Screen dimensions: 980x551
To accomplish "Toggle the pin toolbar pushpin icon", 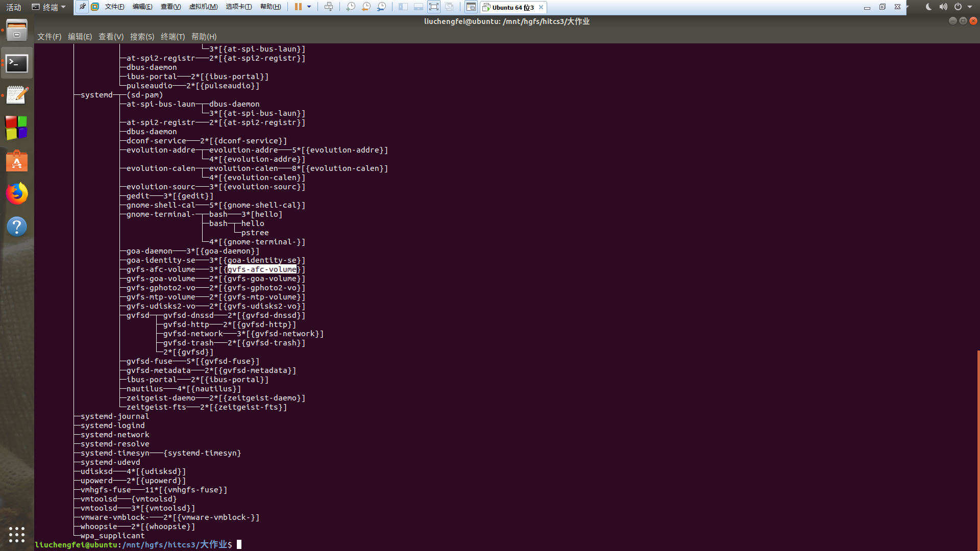I will [x=82, y=7].
